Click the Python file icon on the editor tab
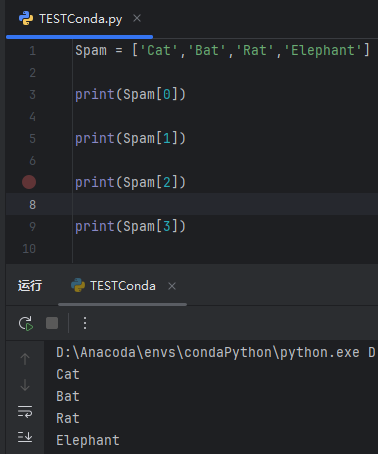 26,18
